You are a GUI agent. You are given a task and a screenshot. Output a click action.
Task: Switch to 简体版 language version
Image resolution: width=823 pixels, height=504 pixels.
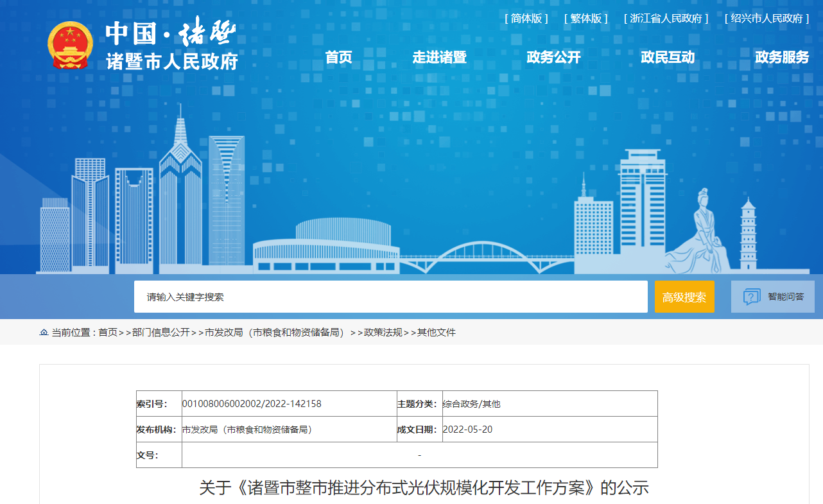(x=526, y=19)
